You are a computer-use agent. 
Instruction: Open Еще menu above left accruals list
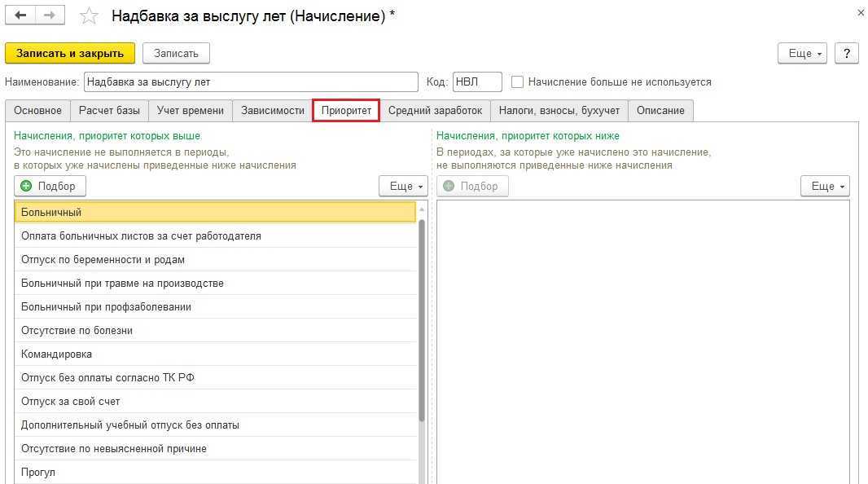click(403, 186)
